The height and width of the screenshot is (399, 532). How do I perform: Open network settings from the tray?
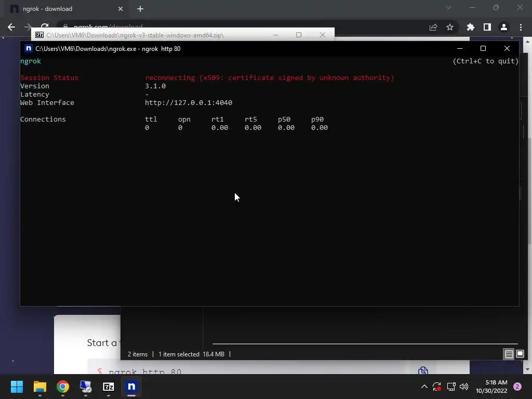coord(451,387)
